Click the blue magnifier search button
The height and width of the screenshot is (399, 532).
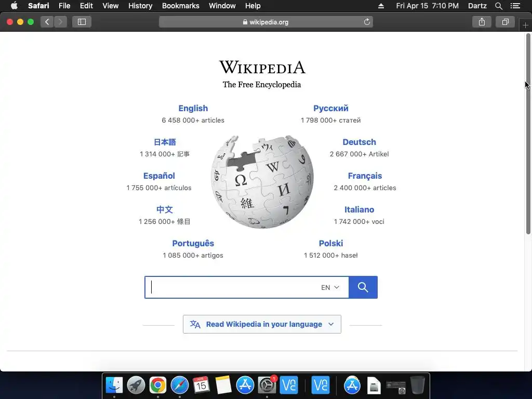pyautogui.click(x=363, y=287)
